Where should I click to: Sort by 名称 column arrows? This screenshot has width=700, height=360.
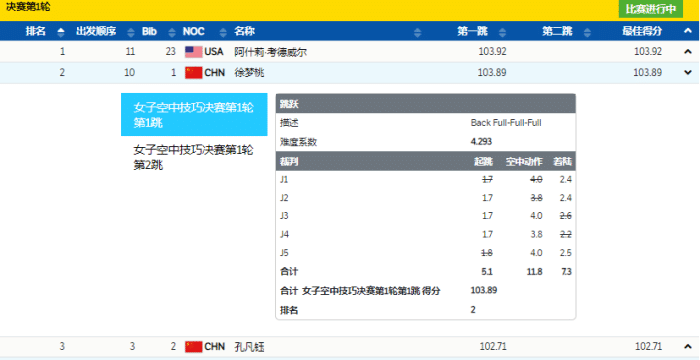click(417, 32)
